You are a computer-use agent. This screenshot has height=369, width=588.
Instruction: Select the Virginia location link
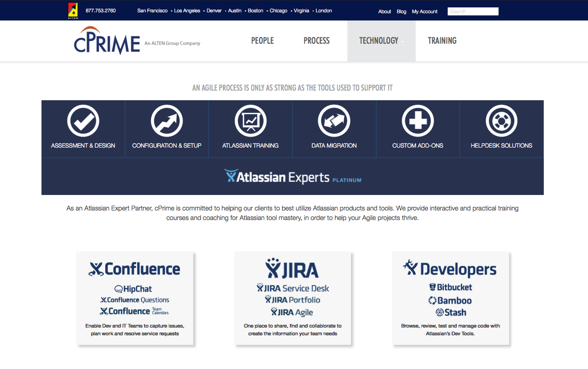[301, 10]
